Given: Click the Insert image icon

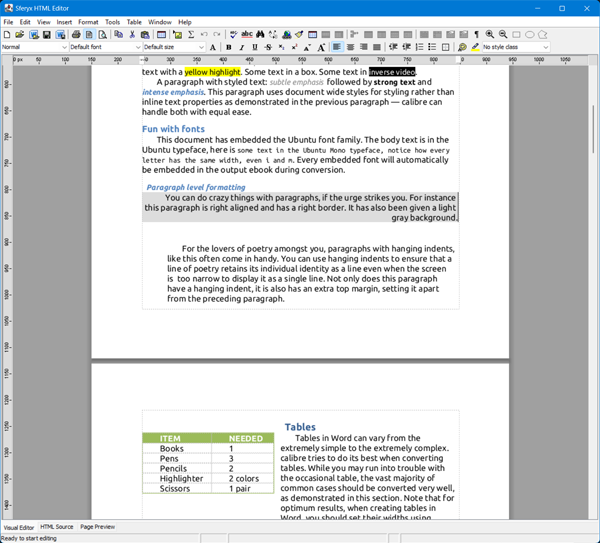Looking at the screenshot, I should [x=178, y=35].
